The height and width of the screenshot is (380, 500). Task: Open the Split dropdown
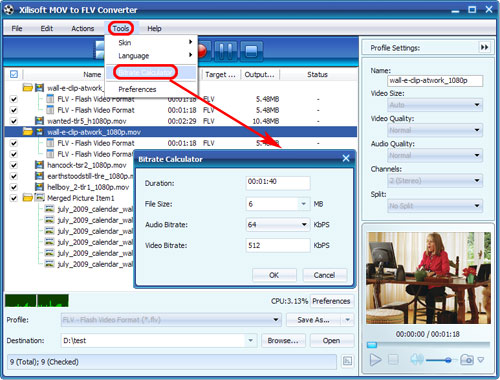click(477, 206)
